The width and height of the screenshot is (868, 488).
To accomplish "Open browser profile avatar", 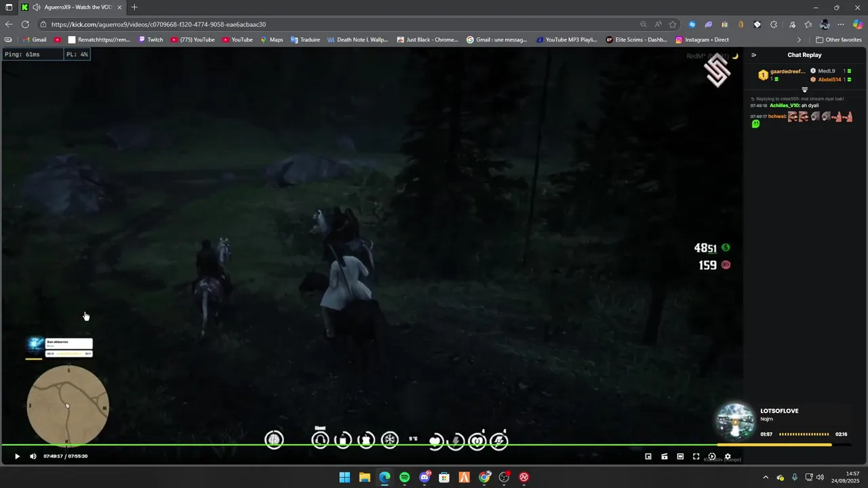I will point(825,24).
